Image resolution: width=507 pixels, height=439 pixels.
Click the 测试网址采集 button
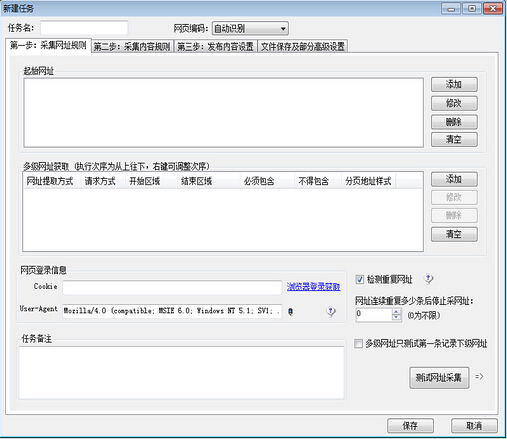439,378
